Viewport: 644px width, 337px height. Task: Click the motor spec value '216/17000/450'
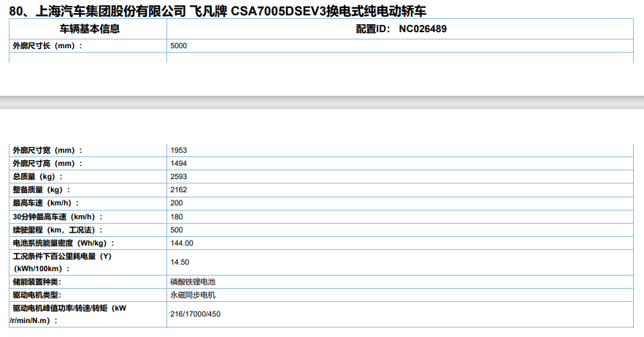[x=196, y=314]
